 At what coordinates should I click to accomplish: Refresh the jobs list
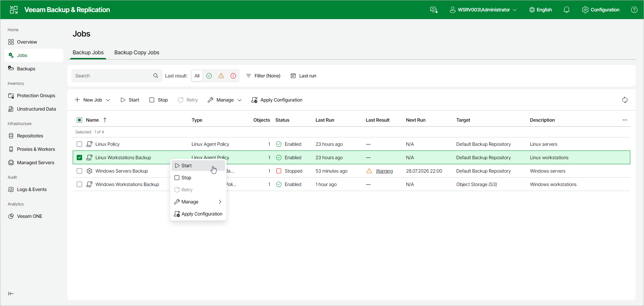[625, 100]
